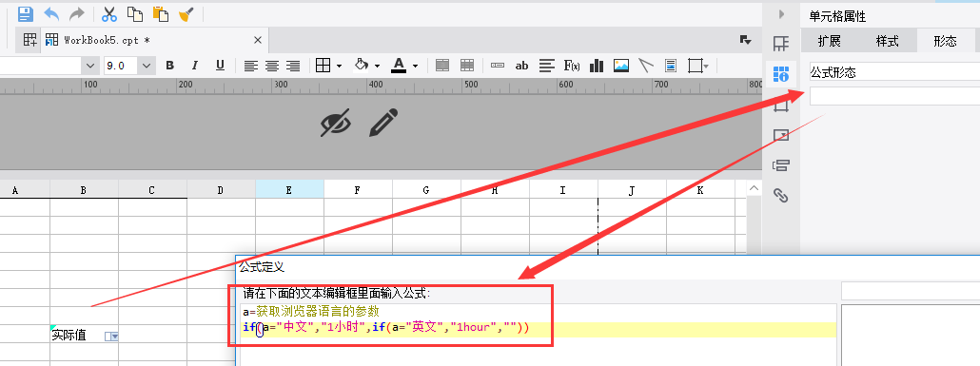
Task: Toggle the hidden eye icon
Action: 336,122
